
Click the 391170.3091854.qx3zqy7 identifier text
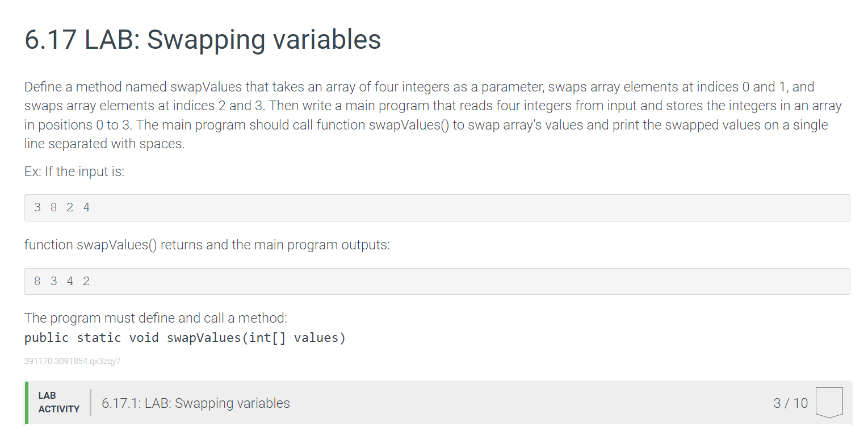(x=73, y=361)
